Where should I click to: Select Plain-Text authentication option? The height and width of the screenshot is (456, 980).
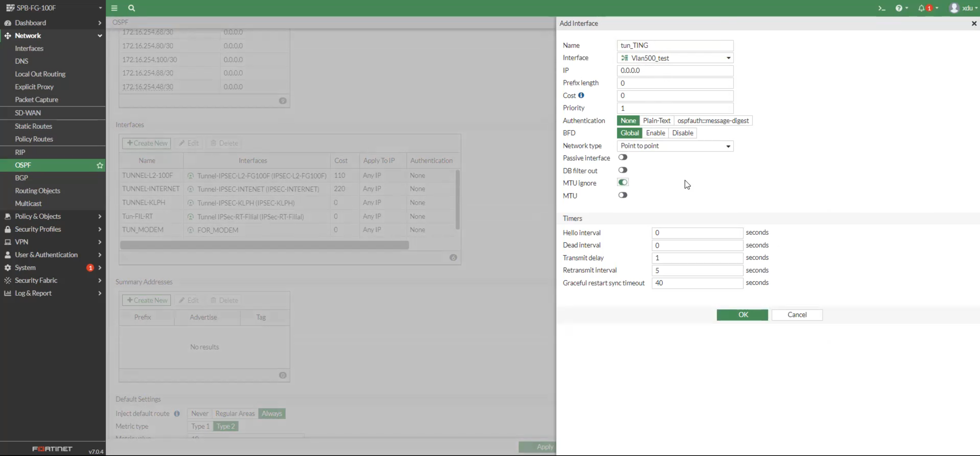pos(656,120)
